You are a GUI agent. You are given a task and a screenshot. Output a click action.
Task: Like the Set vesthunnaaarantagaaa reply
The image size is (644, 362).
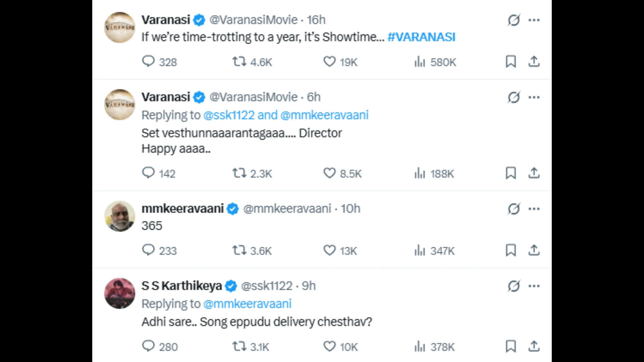[x=330, y=173]
